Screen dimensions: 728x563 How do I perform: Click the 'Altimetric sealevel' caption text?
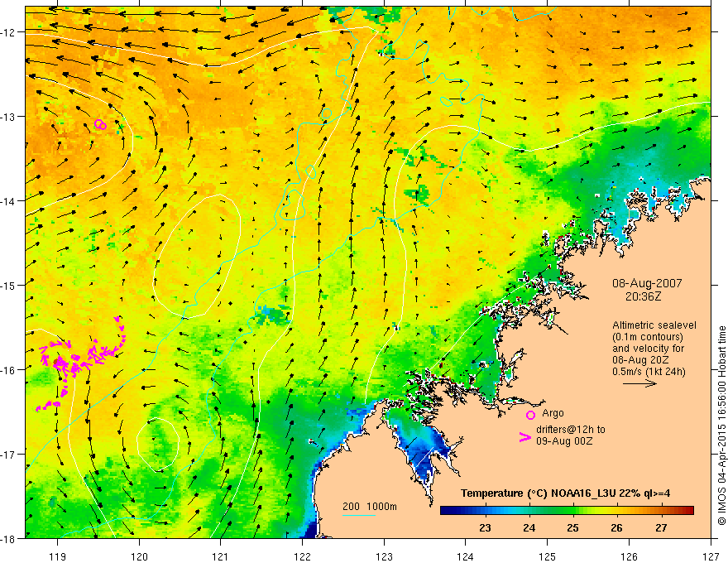click(654, 325)
